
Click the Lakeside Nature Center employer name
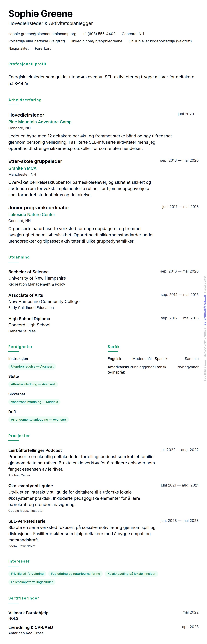click(32, 214)
